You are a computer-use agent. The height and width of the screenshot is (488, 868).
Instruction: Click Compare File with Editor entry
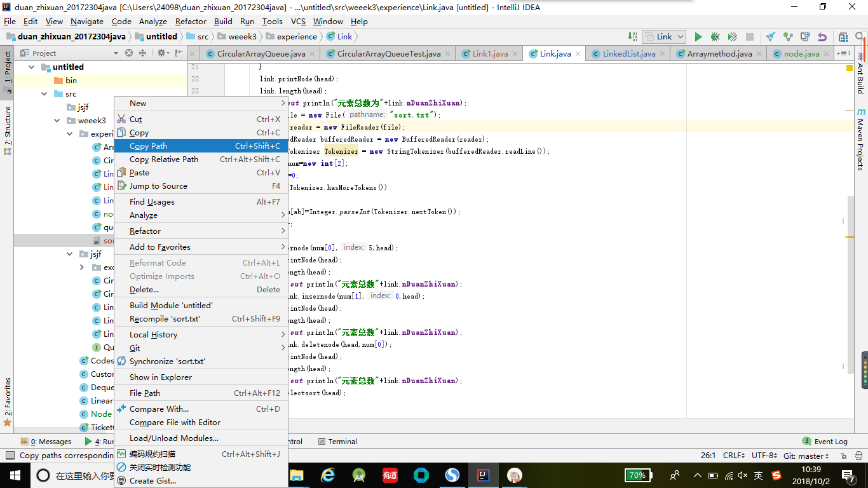(201, 423)
